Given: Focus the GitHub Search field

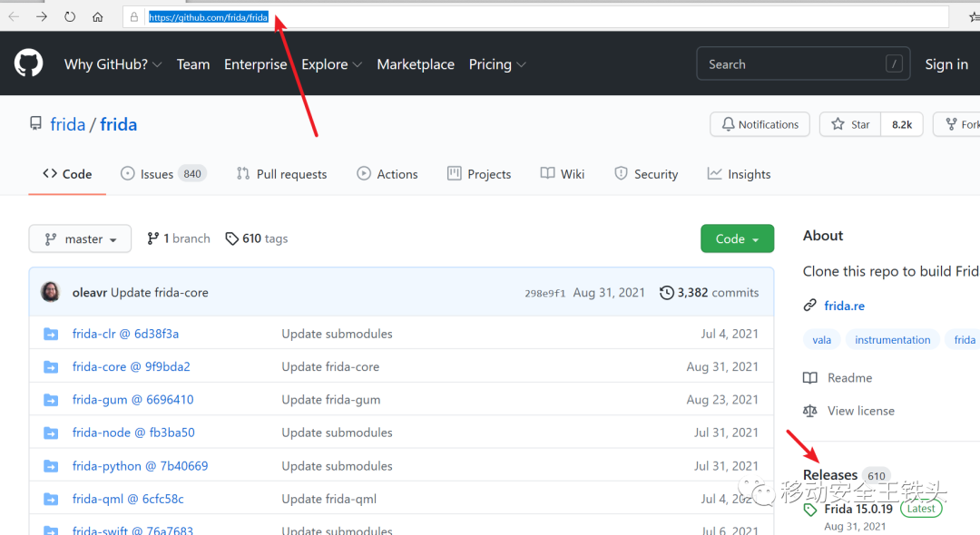Looking at the screenshot, I should click(803, 63).
